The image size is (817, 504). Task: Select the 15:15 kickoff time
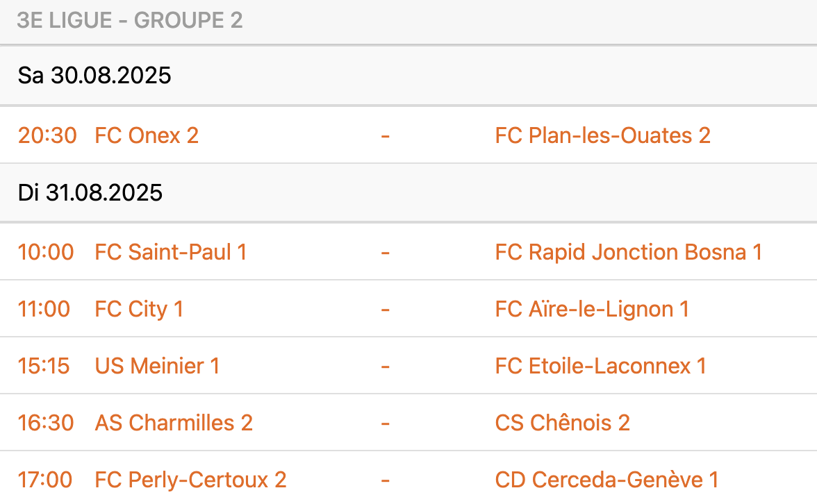44,366
